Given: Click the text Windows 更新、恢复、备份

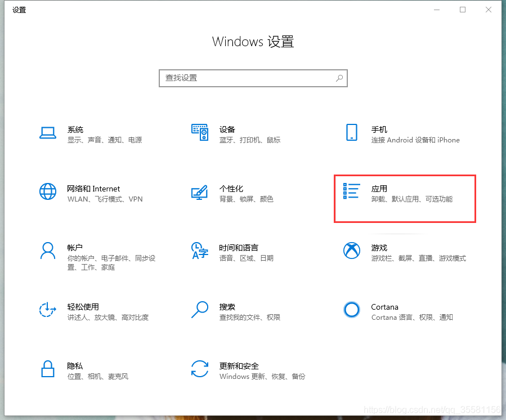Looking at the screenshot, I should pyautogui.click(x=262, y=376).
